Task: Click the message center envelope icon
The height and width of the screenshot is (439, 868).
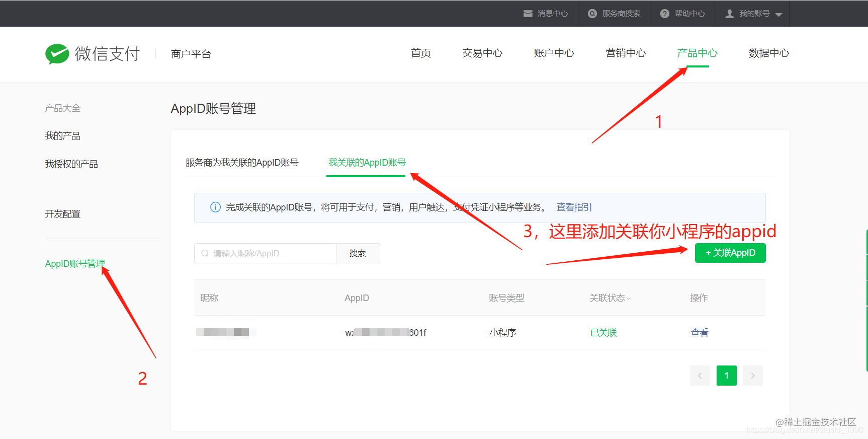Action: [x=528, y=14]
